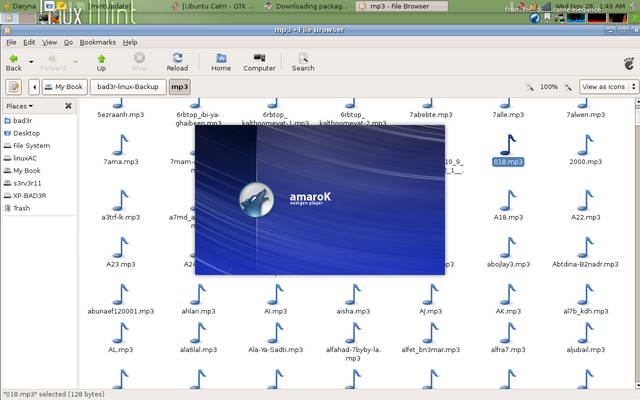Select the 018.mp3 file icon
This screenshot has height=400, width=640.
(508, 145)
